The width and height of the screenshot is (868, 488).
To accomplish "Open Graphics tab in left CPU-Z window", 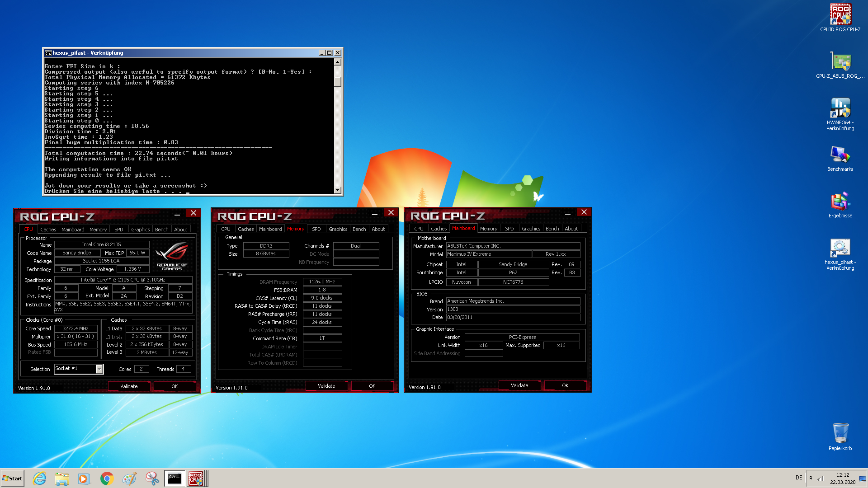I will tap(141, 230).
